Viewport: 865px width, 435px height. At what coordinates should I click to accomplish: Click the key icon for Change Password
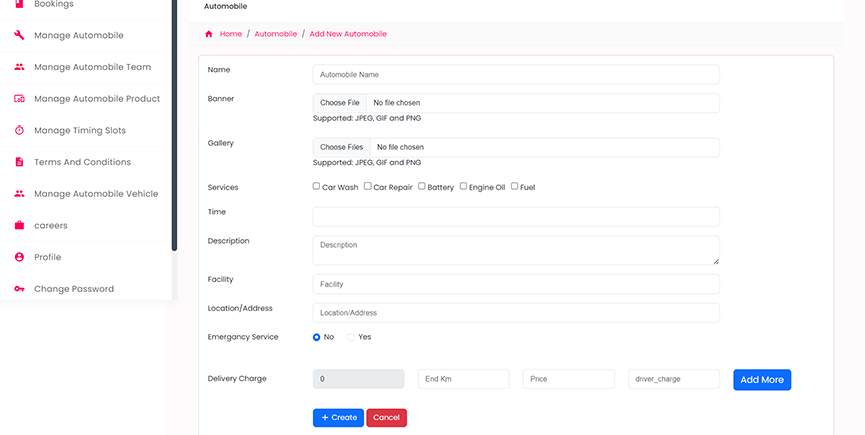click(19, 289)
